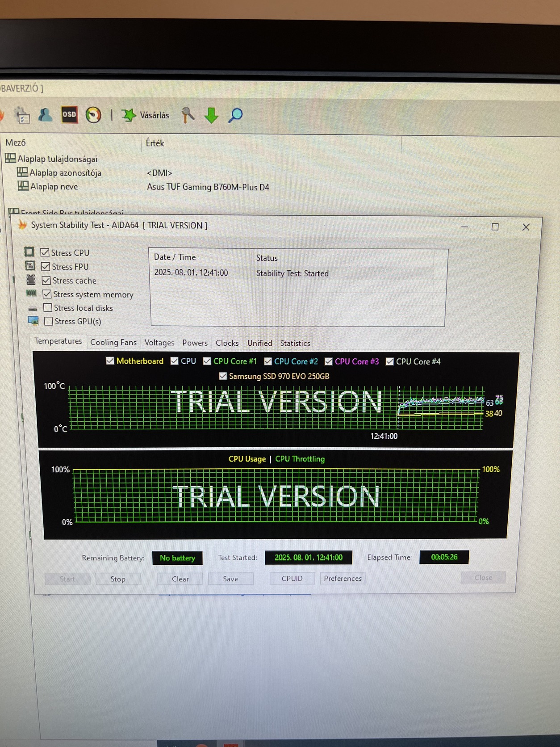Screen dimensions: 560x747
Task: Click the flame icon in Stability Test title bar
Action: point(22,224)
